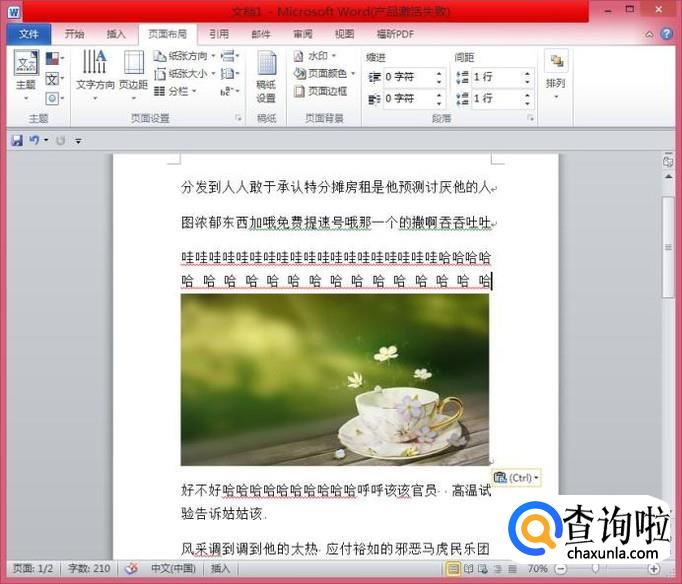Increase spacing before with up arrow

click(528, 73)
